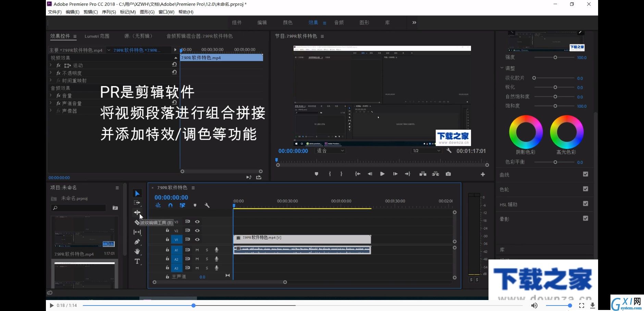Viewport: 644px width, 311px height.
Task: Toggle the Curves section checkbox
Action: pos(586,174)
